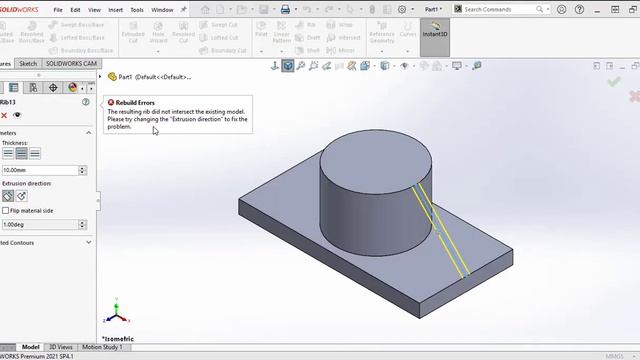
Task: Accept the rib with the green checkmark
Action: 614,82
